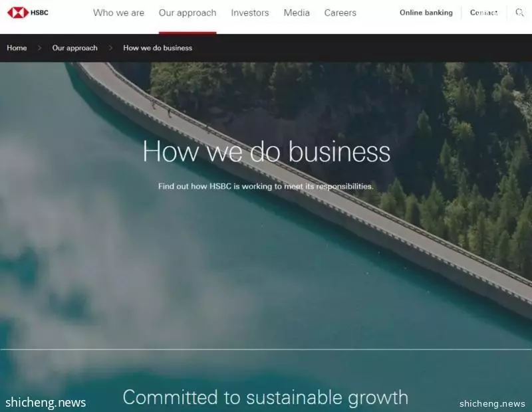The height and width of the screenshot is (412, 532).
Task: Select the Our approach navigation tab
Action: 188,13
